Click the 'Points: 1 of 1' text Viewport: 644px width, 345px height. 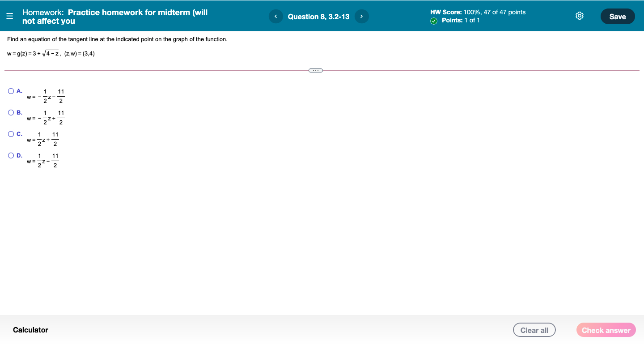pyautogui.click(x=461, y=21)
